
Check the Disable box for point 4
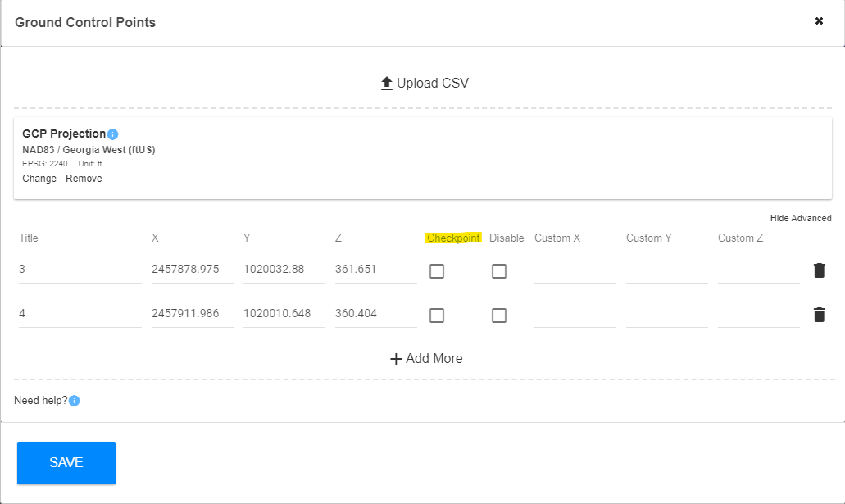click(x=499, y=315)
